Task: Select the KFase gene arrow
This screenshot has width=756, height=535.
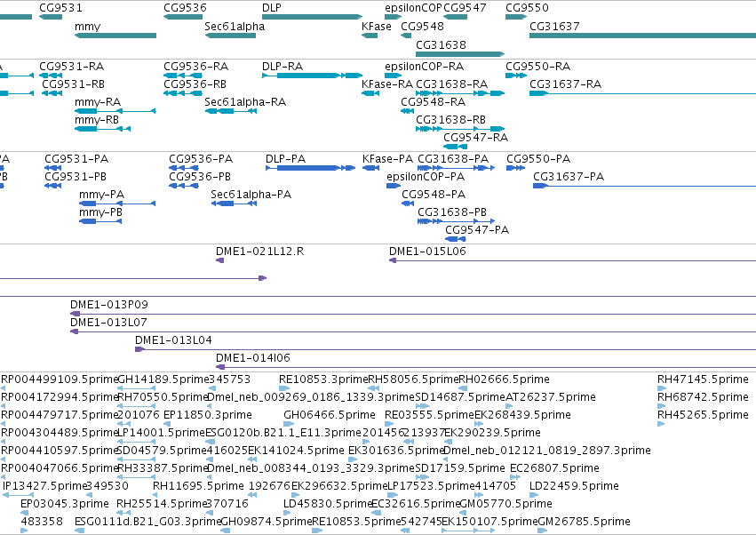Action: point(370,36)
